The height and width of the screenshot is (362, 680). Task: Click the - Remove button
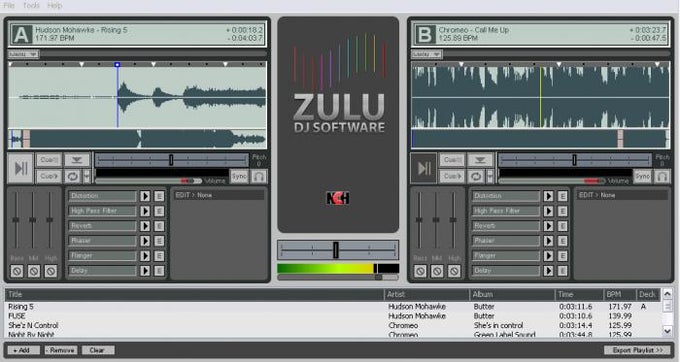pyautogui.click(x=61, y=350)
